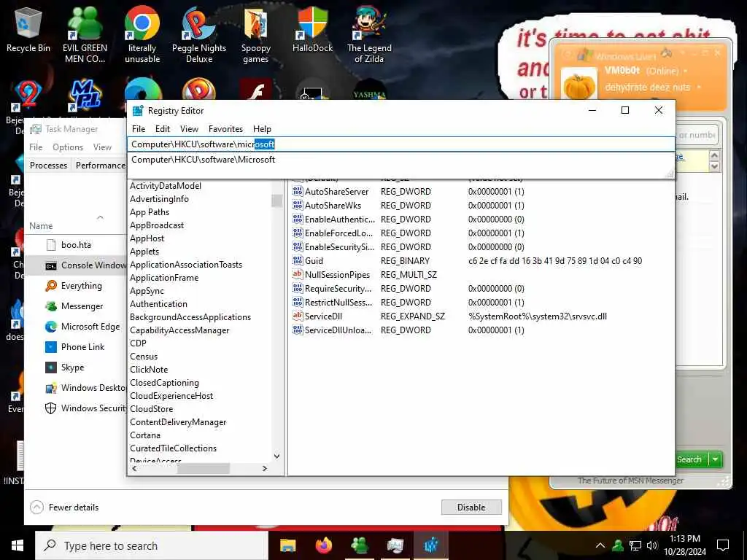Select boo.hta entry in Task Manager

point(76,245)
